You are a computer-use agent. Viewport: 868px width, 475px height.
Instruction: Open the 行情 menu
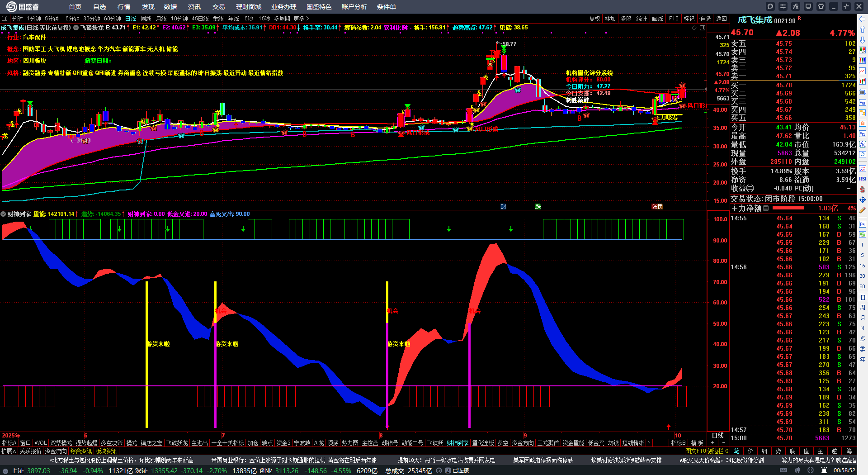[x=124, y=7]
